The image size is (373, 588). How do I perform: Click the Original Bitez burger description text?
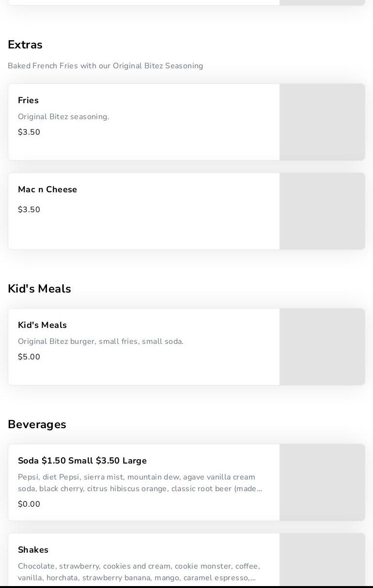click(x=100, y=341)
